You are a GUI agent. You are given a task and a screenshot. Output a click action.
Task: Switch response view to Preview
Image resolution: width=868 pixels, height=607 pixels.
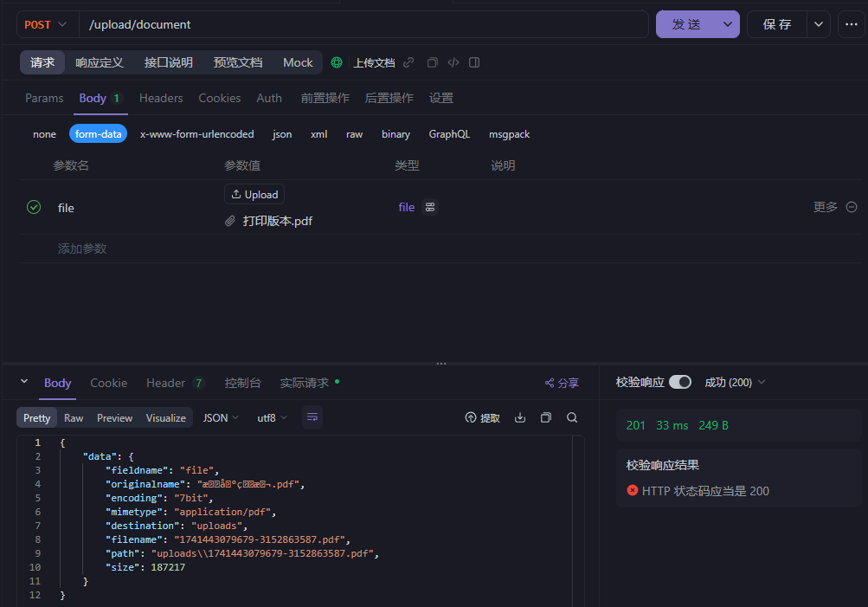pyautogui.click(x=114, y=417)
